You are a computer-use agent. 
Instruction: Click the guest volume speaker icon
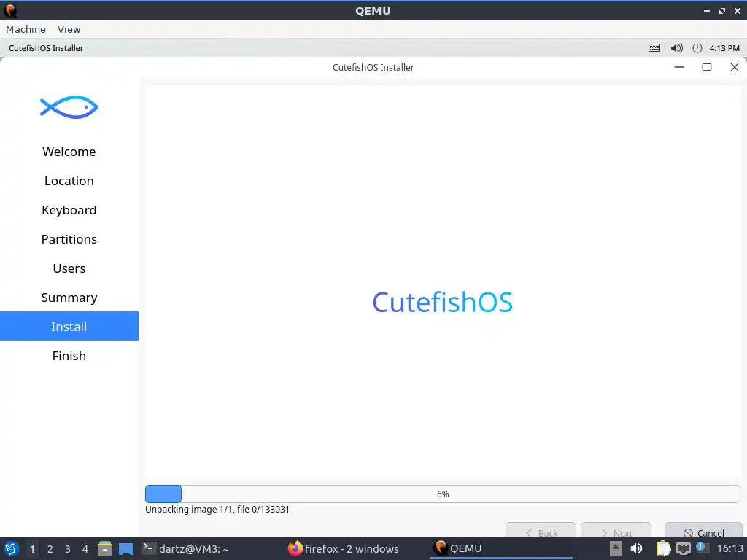[676, 48]
